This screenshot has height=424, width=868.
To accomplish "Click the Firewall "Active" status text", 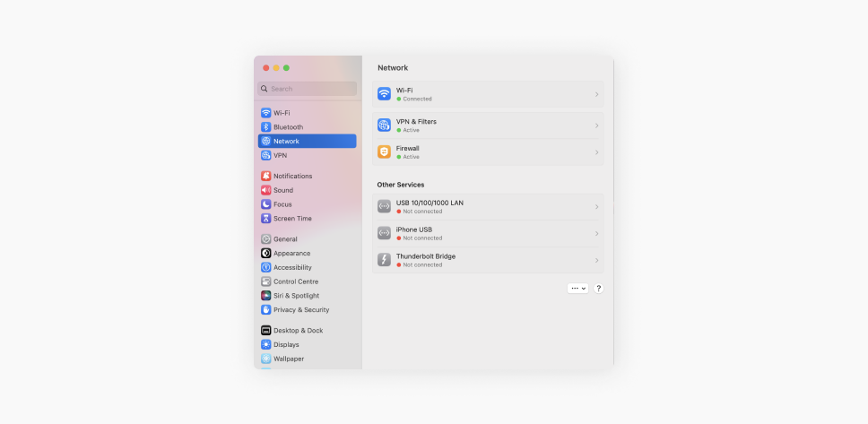I will 412,157.
